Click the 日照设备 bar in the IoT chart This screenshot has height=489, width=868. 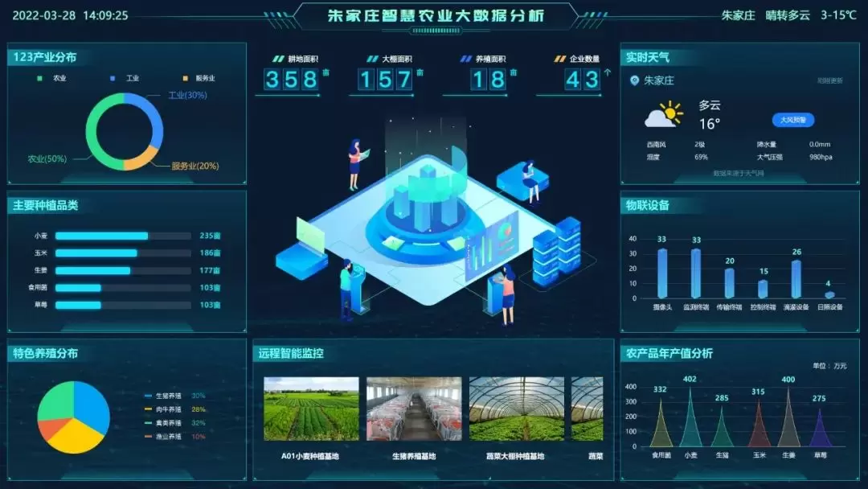point(829,295)
